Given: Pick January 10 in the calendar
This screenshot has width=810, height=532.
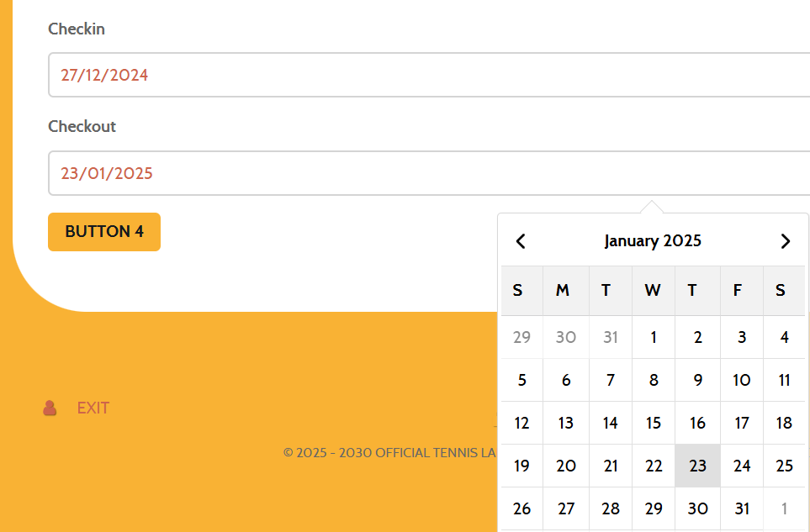Looking at the screenshot, I should [x=742, y=380].
